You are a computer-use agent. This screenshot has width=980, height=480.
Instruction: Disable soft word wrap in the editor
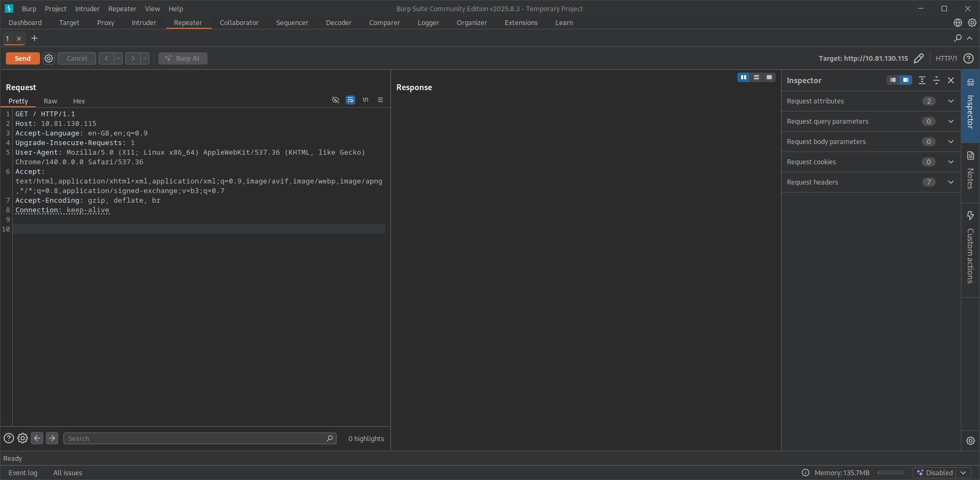coord(350,100)
